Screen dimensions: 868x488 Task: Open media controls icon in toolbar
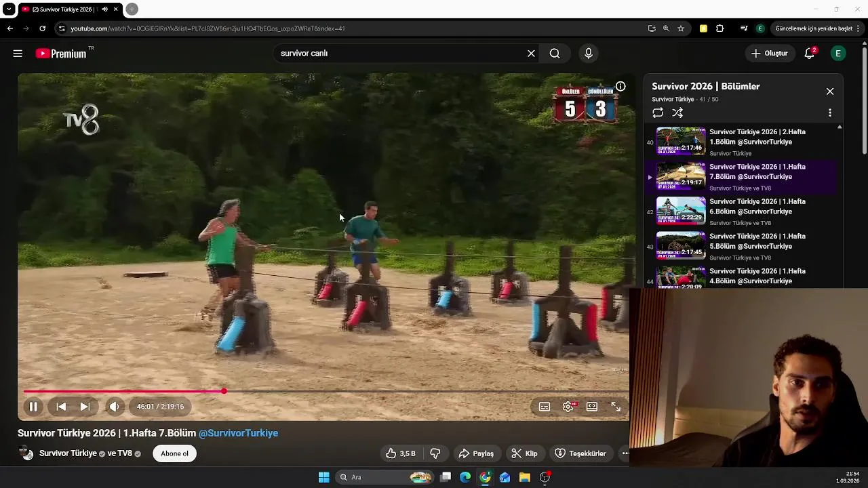point(744,28)
